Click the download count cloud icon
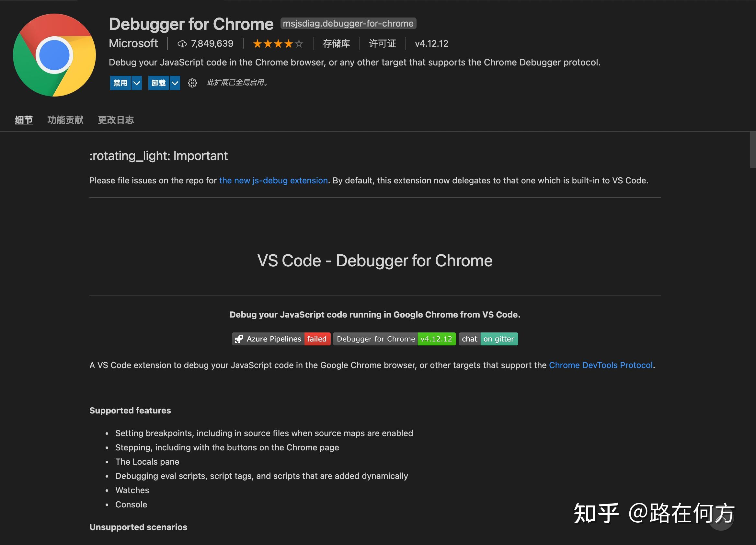Image resolution: width=756 pixels, height=545 pixels. [183, 43]
